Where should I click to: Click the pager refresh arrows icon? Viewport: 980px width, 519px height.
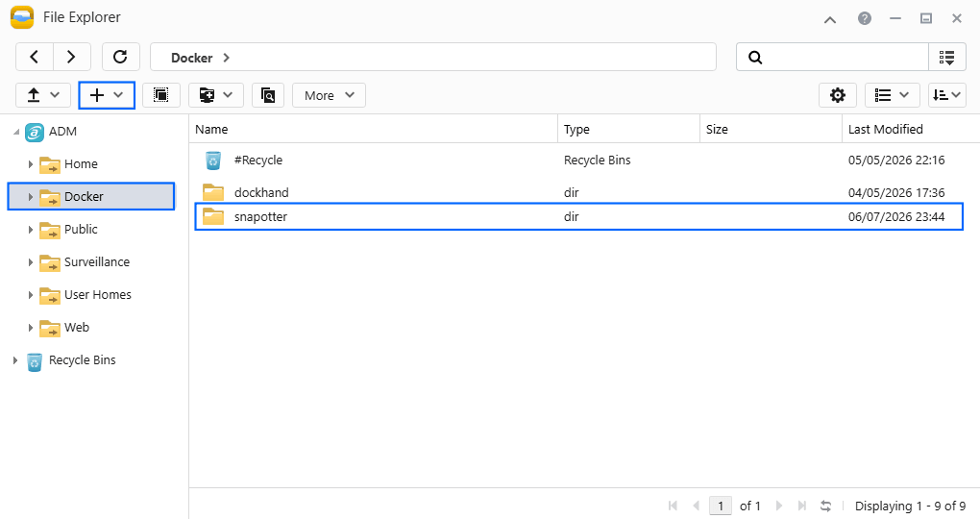tap(825, 506)
